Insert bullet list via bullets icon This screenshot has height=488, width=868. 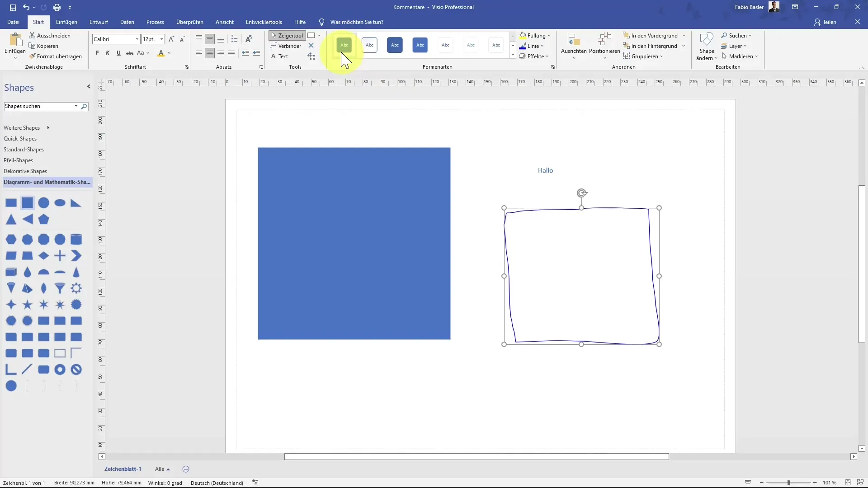click(x=234, y=39)
